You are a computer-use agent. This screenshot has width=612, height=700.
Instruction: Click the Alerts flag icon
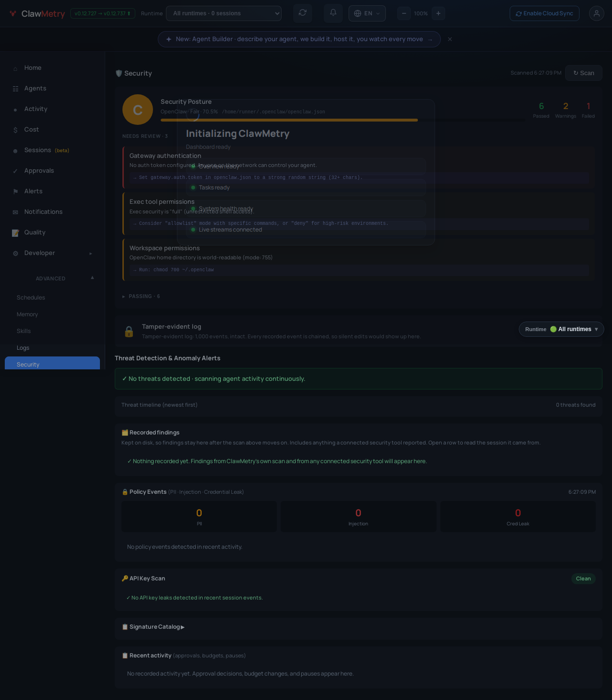point(15,192)
